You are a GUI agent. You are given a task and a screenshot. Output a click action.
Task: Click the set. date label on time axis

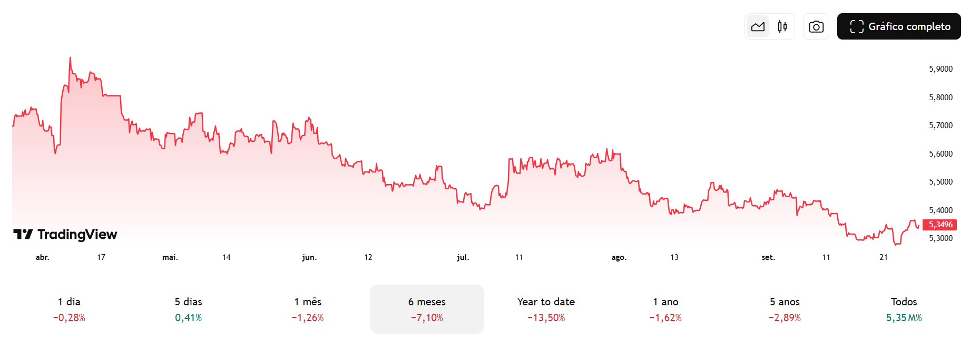click(x=768, y=257)
